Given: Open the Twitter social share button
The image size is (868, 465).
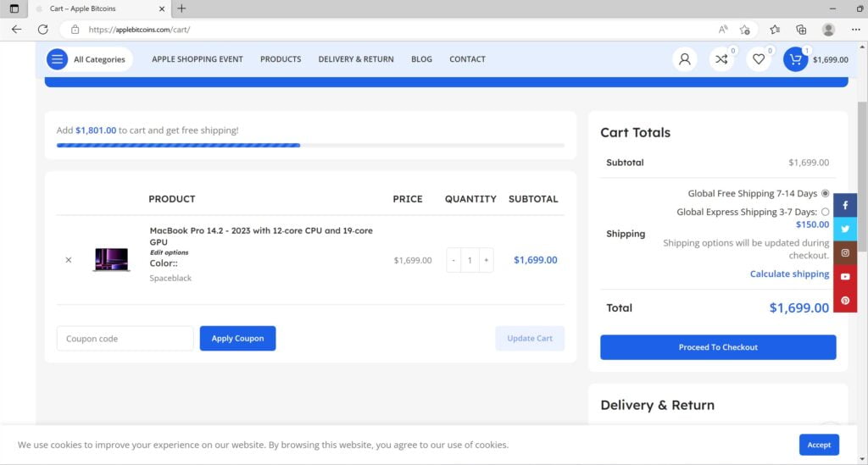Looking at the screenshot, I should 845,229.
